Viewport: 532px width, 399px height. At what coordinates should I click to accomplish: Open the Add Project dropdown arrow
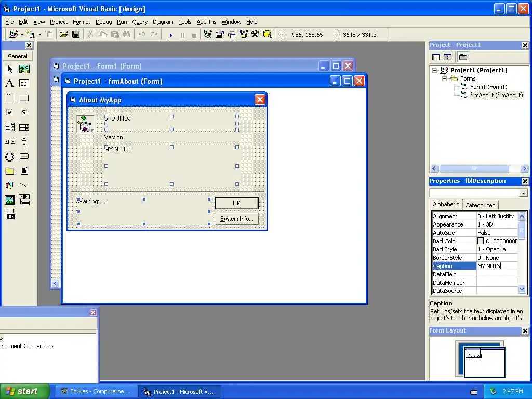(x=22, y=35)
